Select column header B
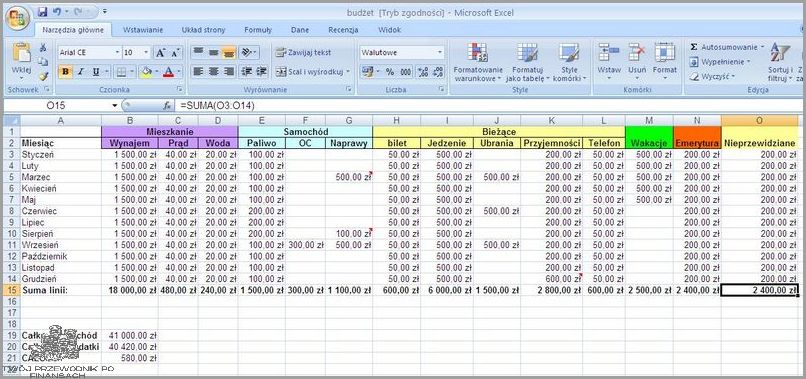The width and height of the screenshot is (806, 379). click(x=130, y=120)
